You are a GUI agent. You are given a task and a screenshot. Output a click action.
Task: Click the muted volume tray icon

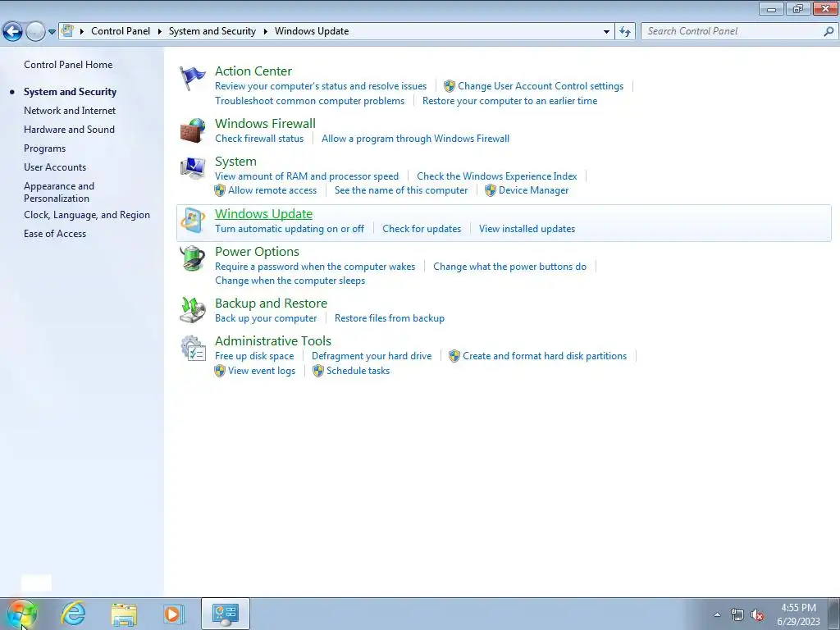pos(757,614)
